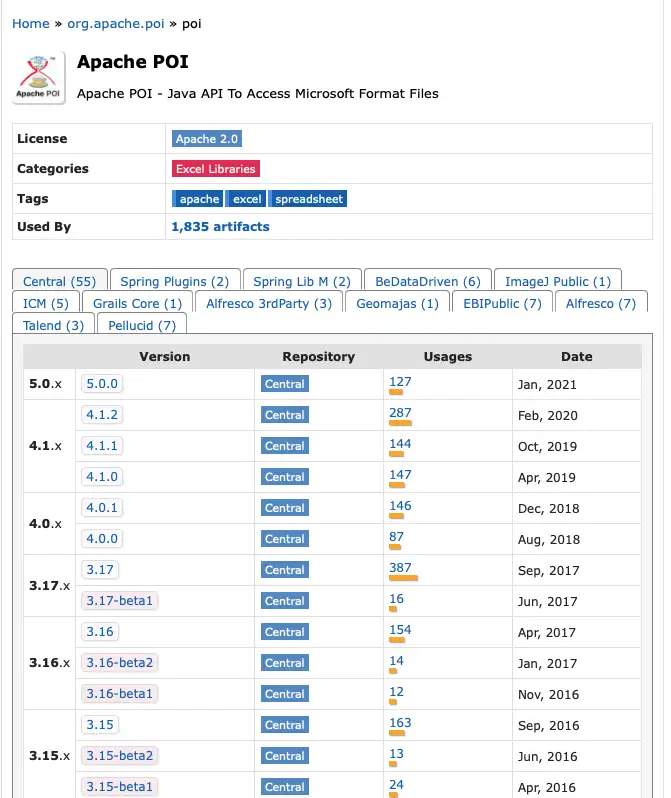The image size is (671, 798).
Task: Switch to the Geomajas (1) tab
Action: coord(397,303)
